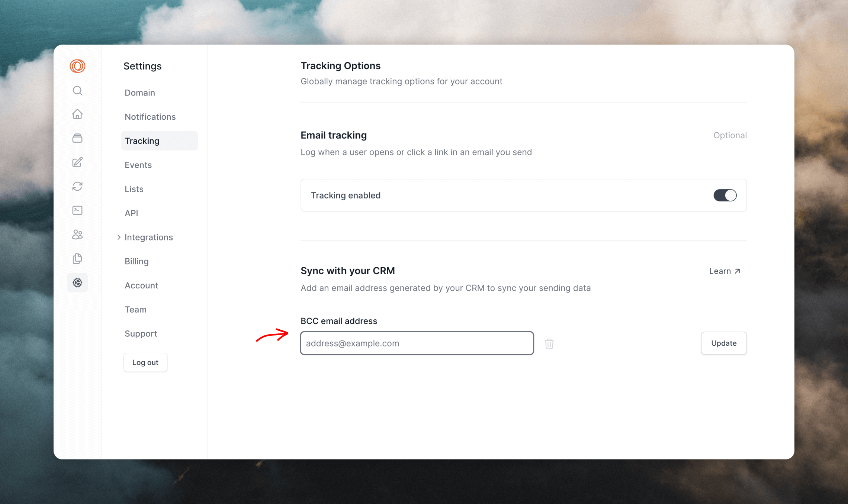Click the settings gear icon in sidebar
This screenshot has height=504, width=848.
[77, 283]
